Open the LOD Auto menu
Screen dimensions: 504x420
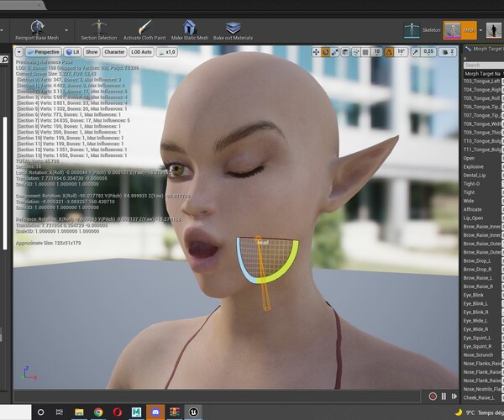[141, 52]
